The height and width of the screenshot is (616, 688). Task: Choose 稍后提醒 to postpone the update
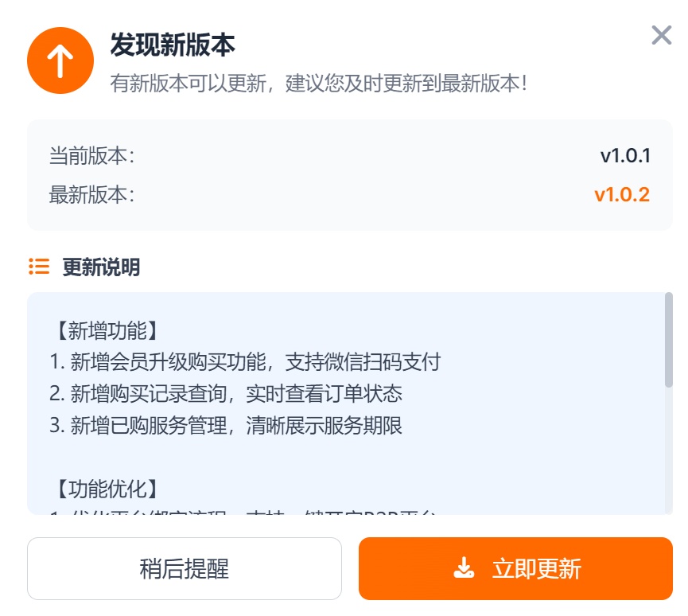[x=185, y=568]
